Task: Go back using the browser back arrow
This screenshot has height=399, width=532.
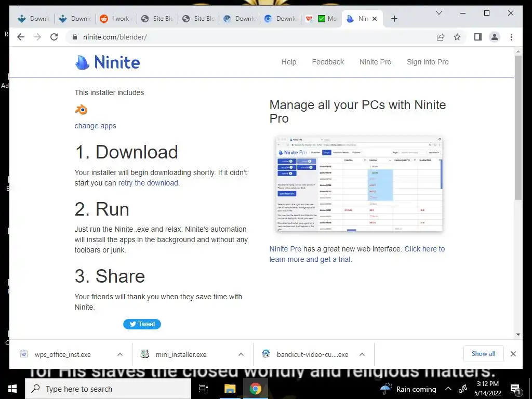Action: point(21,37)
